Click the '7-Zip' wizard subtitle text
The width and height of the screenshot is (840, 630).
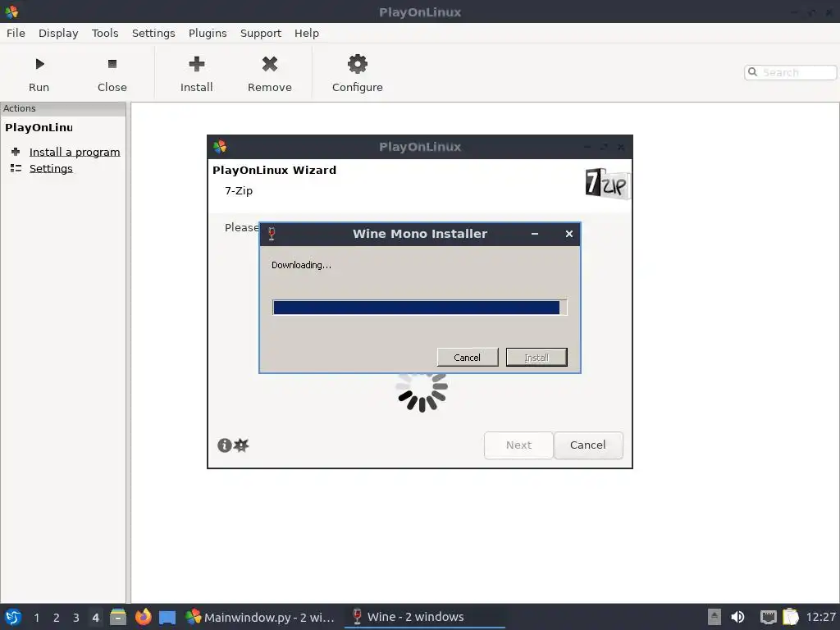[x=239, y=190]
